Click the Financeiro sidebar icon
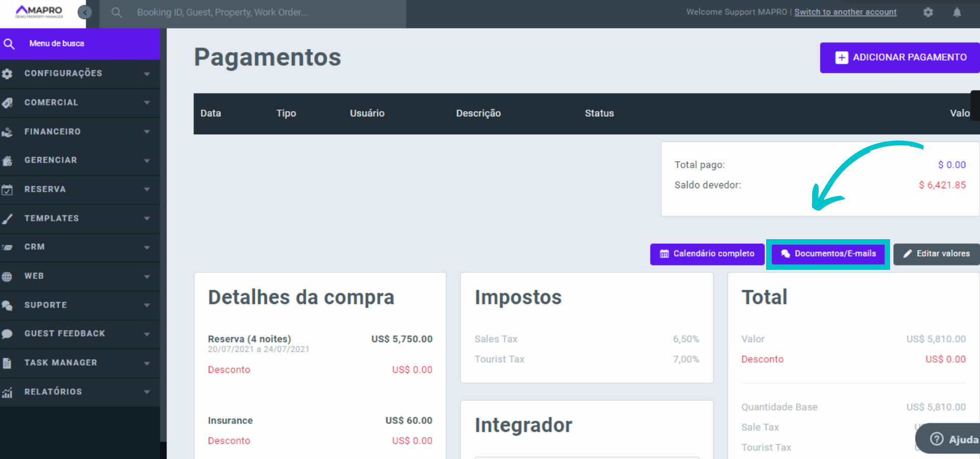This screenshot has width=980, height=459. coord(7,132)
